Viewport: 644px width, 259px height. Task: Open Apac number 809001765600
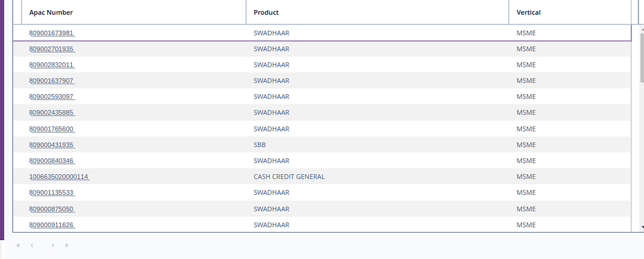point(52,129)
